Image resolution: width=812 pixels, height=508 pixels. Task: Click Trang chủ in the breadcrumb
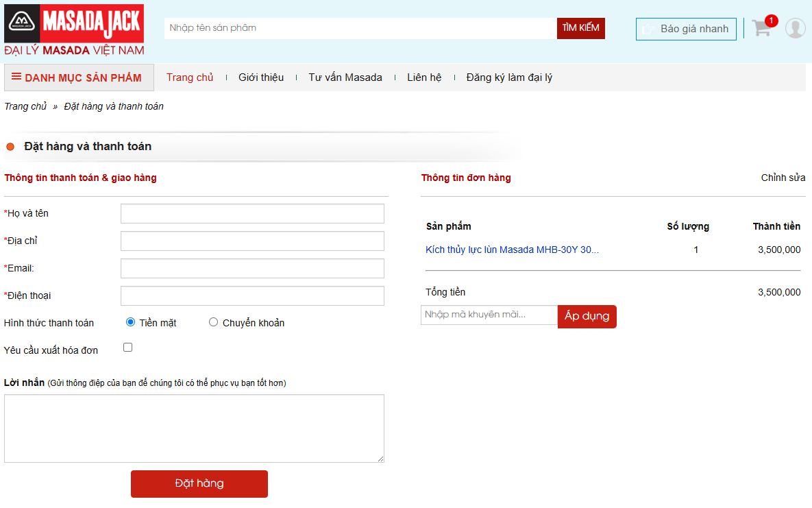click(x=25, y=106)
